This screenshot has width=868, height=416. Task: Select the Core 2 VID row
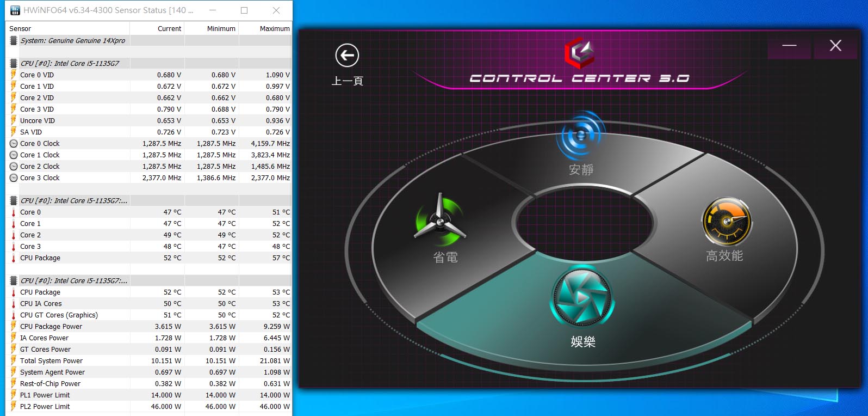click(x=150, y=97)
